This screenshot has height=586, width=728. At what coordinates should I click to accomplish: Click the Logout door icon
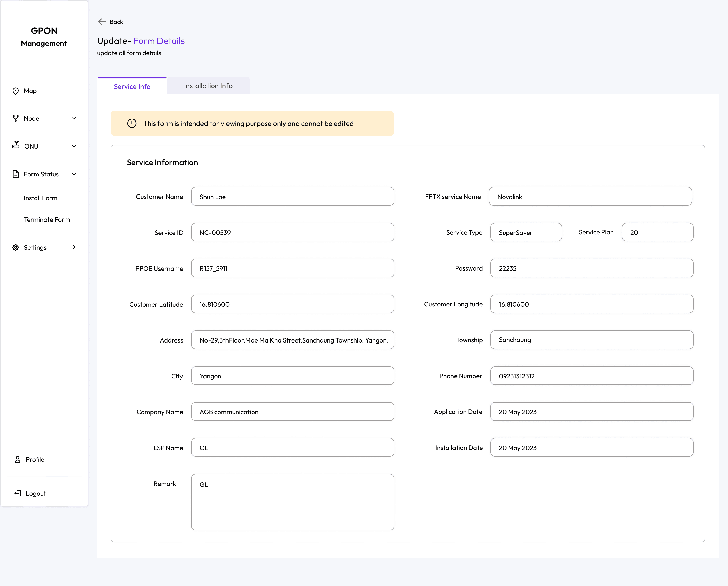(18, 493)
